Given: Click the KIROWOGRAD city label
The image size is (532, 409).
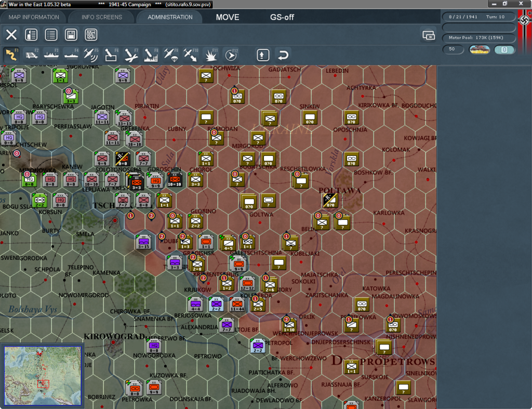Looking at the screenshot, I should point(114,337).
